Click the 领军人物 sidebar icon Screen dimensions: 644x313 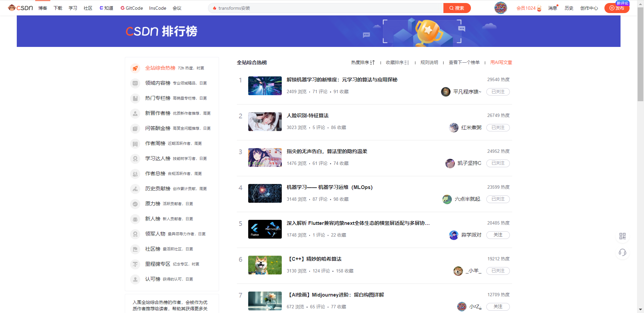(135, 234)
